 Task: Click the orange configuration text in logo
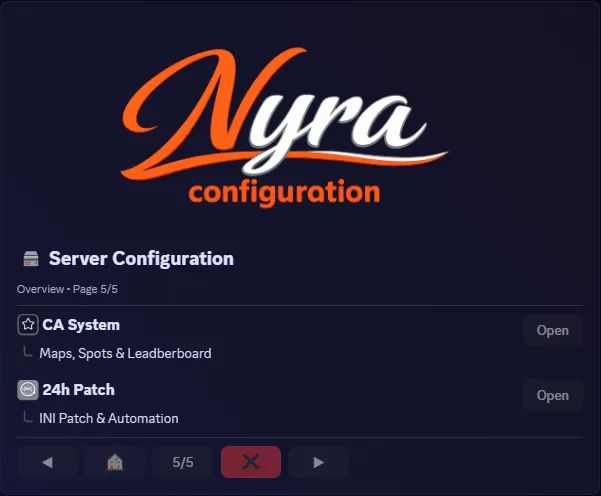click(284, 190)
